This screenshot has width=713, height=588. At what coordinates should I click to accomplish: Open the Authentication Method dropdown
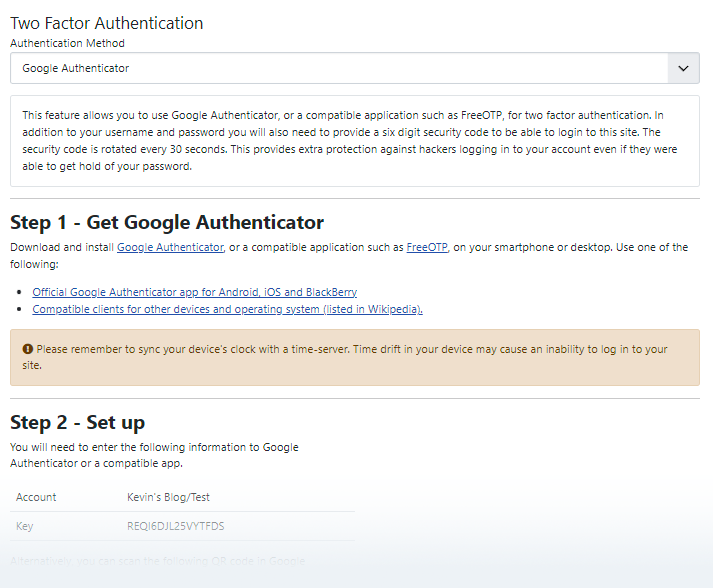click(340, 68)
